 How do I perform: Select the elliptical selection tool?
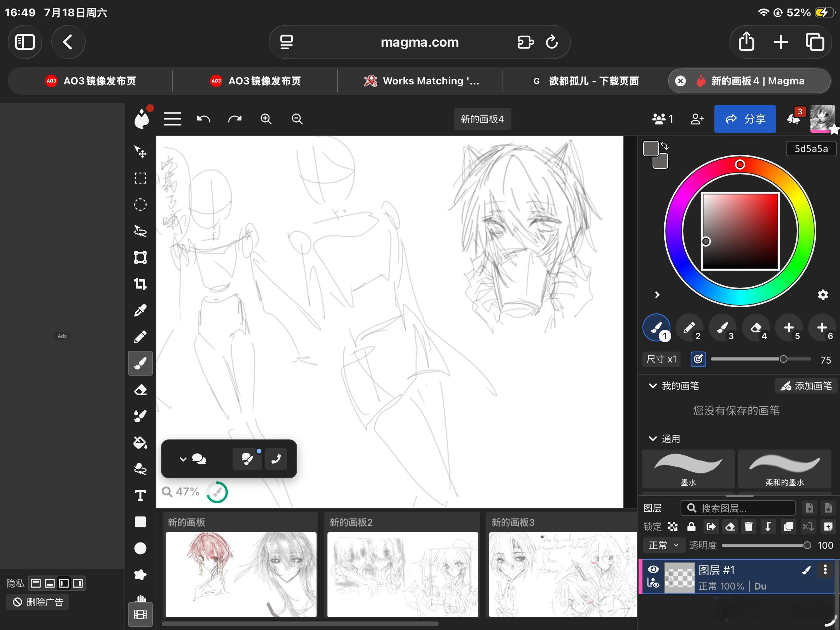pyautogui.click(x=140, y=205)
